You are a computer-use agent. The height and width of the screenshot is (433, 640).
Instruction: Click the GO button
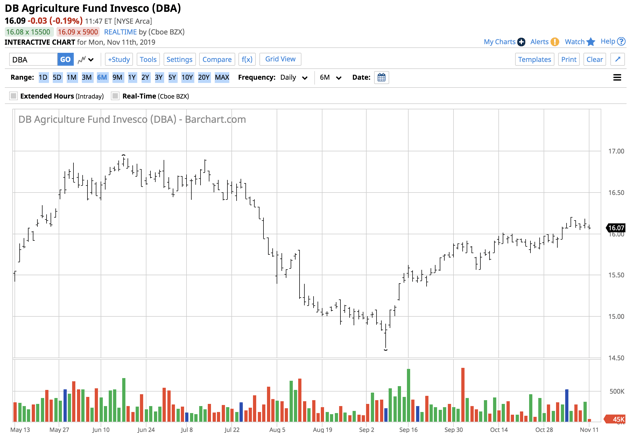click(65, 60)
